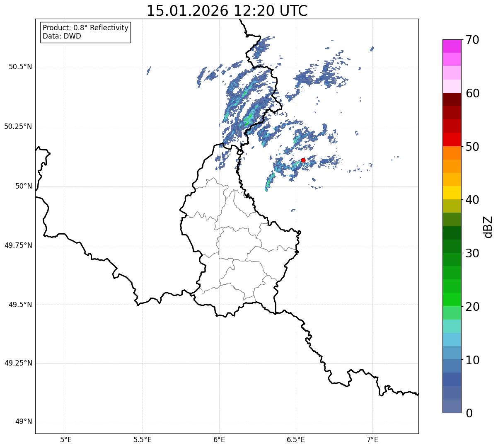Click colorbar tick value 30

coord(472,253)
